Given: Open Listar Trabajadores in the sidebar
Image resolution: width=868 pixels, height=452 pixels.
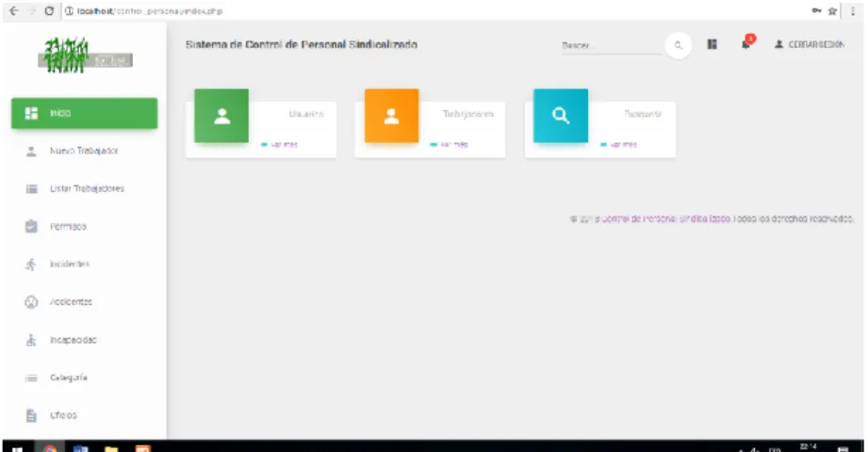Looking at the screenshot, I should click(84, 188).
